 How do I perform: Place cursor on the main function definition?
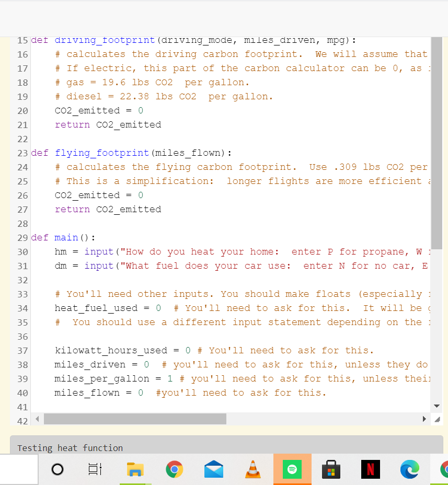[66, 237]
